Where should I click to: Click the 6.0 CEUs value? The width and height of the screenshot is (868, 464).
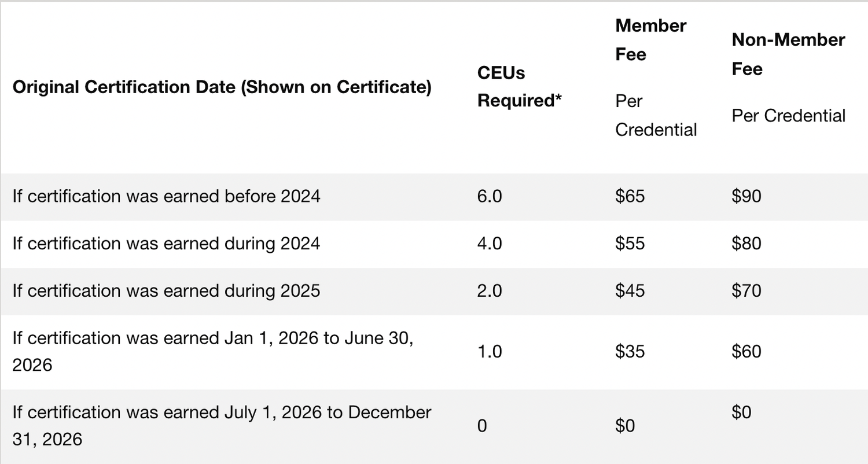pyautogui.click(x=490, y=197)
